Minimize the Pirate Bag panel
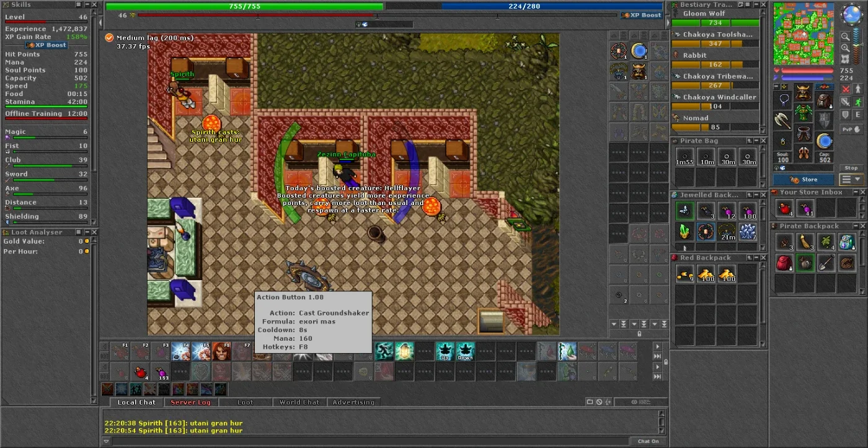 [x=756, y=141]
